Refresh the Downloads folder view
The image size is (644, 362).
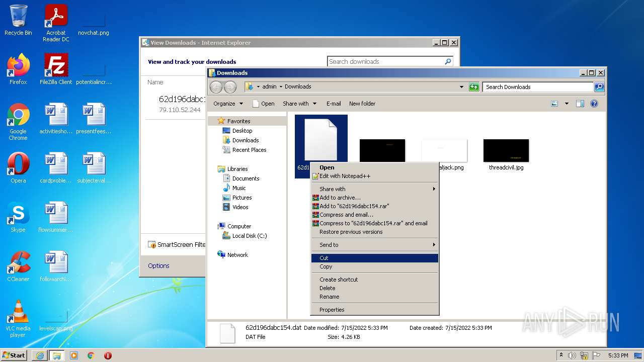point(473,87)
